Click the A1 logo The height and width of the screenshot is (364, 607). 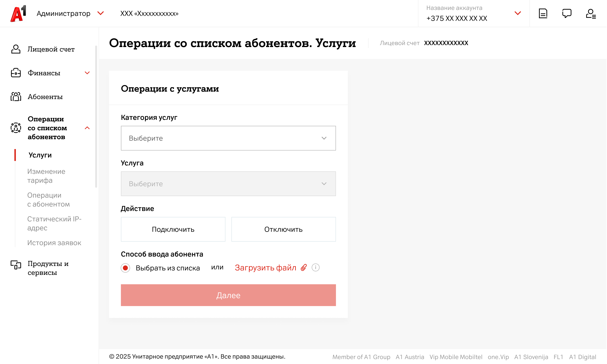[x=18, y=14]
